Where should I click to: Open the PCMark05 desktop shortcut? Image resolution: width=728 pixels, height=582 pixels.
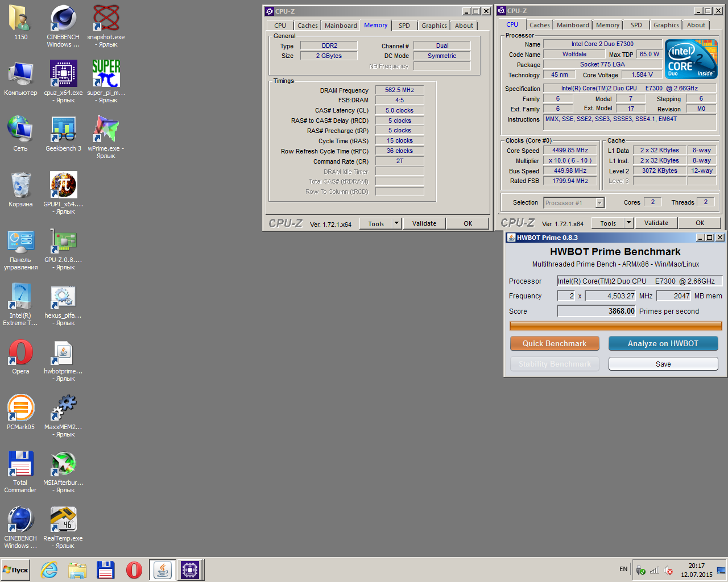(x=20, y=413)
